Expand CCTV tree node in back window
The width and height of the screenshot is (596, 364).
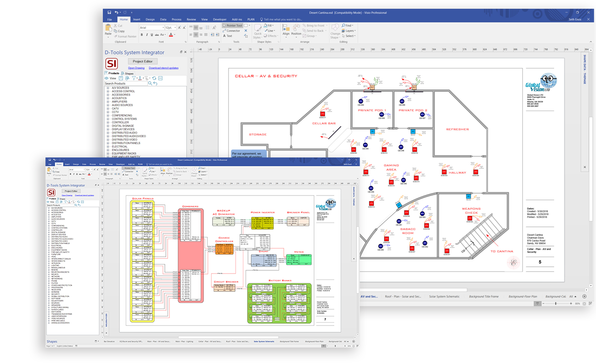pos(108,112)
